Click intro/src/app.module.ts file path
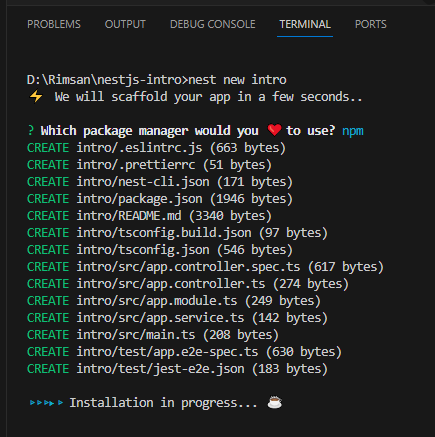This screenshot has height=437, width=435. pos(157,301)
